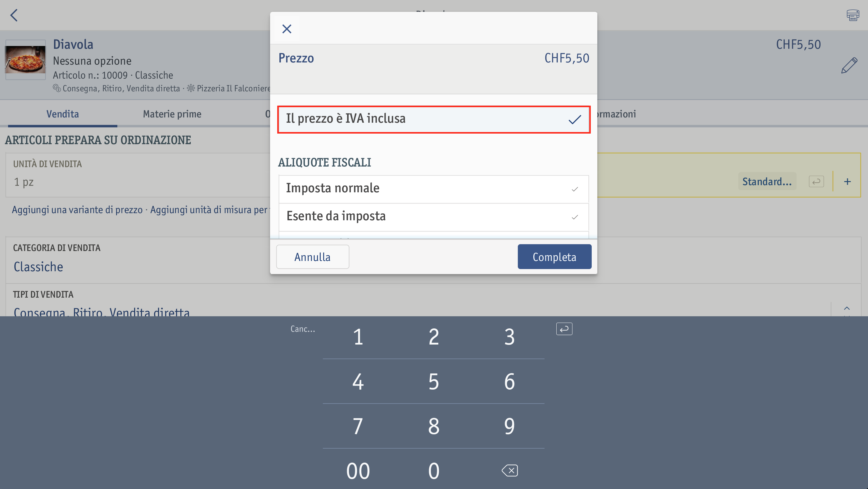Image resolution: width=868 pixels, height=489 pixels.
Task: Click the pencil edit icon next to Diavola
Action: coord(849,66)
